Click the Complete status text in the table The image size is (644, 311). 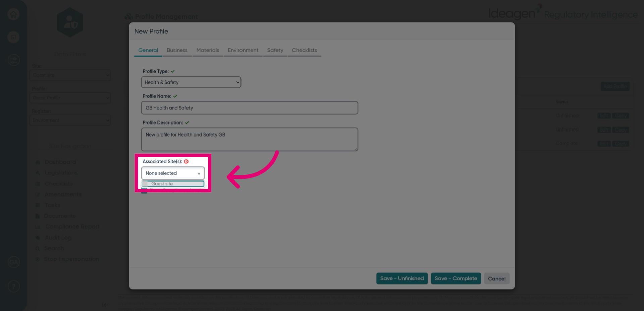[567, 143]
